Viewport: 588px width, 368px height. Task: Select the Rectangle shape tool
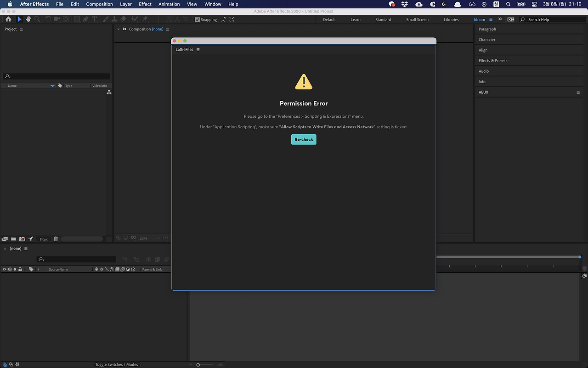77,19
